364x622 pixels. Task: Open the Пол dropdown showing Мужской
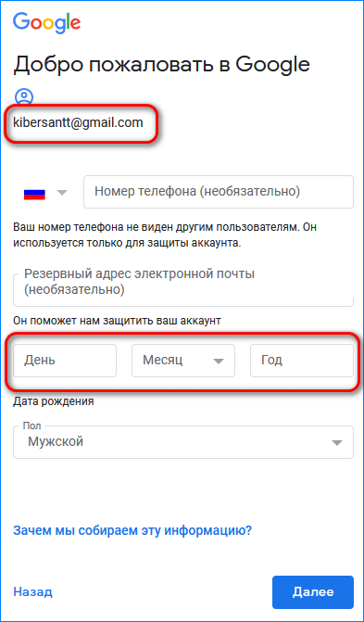coord(183,442)
